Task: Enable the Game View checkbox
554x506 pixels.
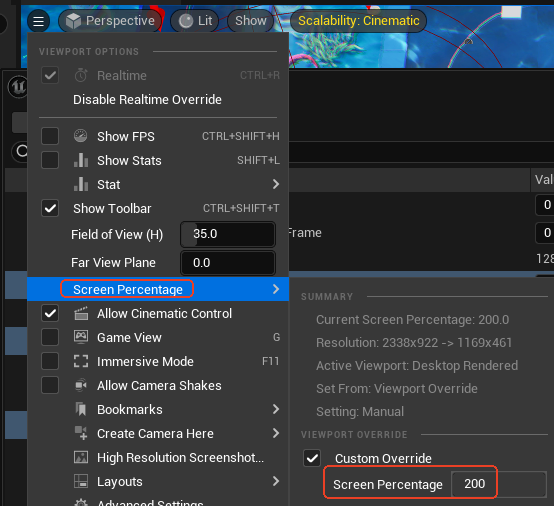Action: pyautogui.click(x=50, y=337)
